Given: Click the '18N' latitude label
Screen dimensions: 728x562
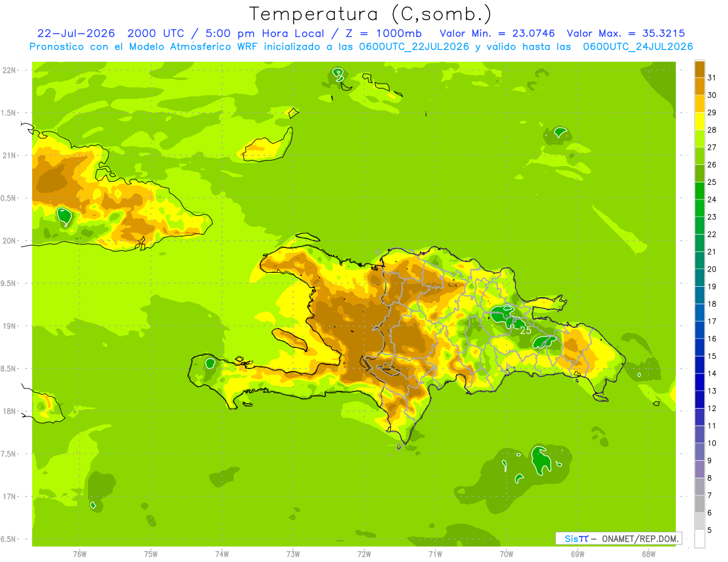Looking at the screenshot, I should pos(9,411).
